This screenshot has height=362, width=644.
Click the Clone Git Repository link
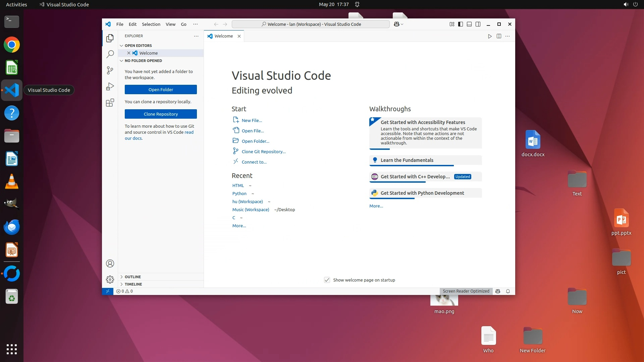click(x=263, y=152)
